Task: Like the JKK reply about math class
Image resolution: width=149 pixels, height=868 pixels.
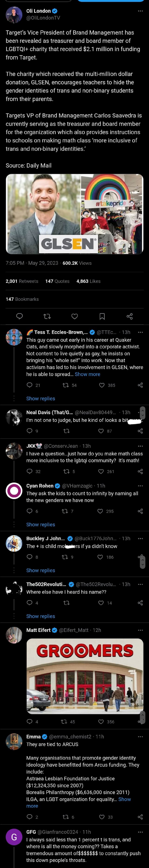Action: coord(101,471)
